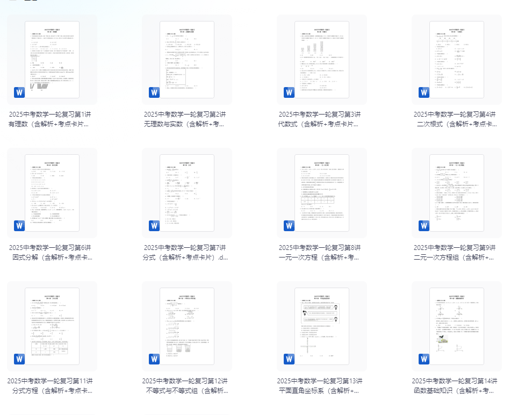Open the 第4讲 二次根式 file name link
Screen dimensions: 532x415
click(x=455, y=119)
